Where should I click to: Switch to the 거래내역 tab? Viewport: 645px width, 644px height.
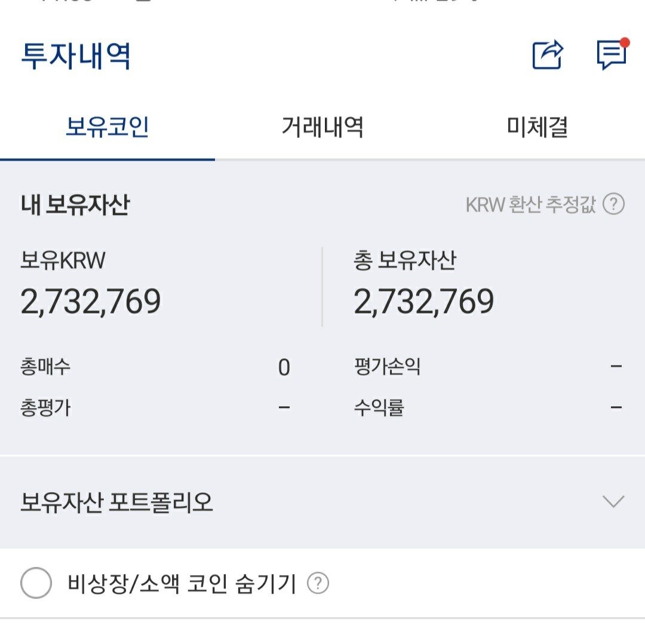pos(323,126)
